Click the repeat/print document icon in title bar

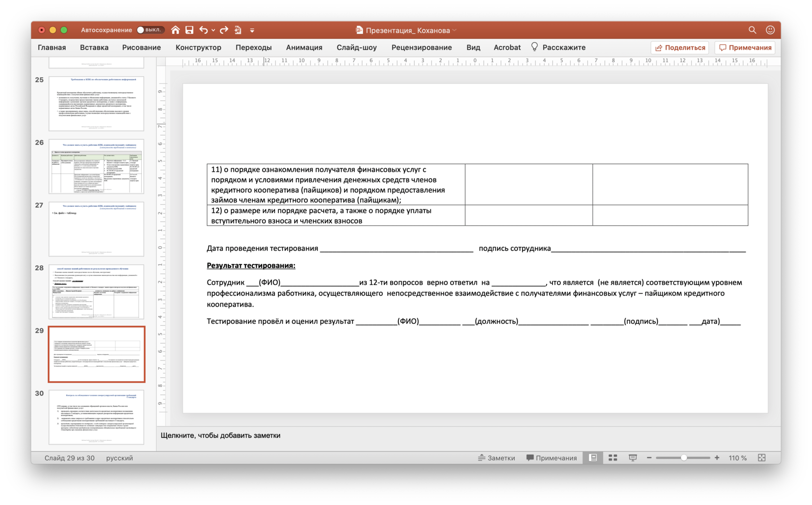click(238, 30)
